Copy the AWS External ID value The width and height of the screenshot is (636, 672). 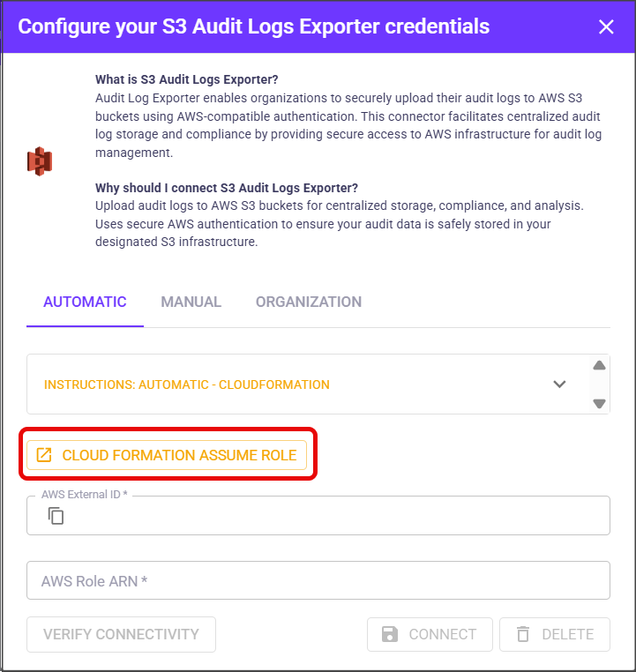(56, 516)
